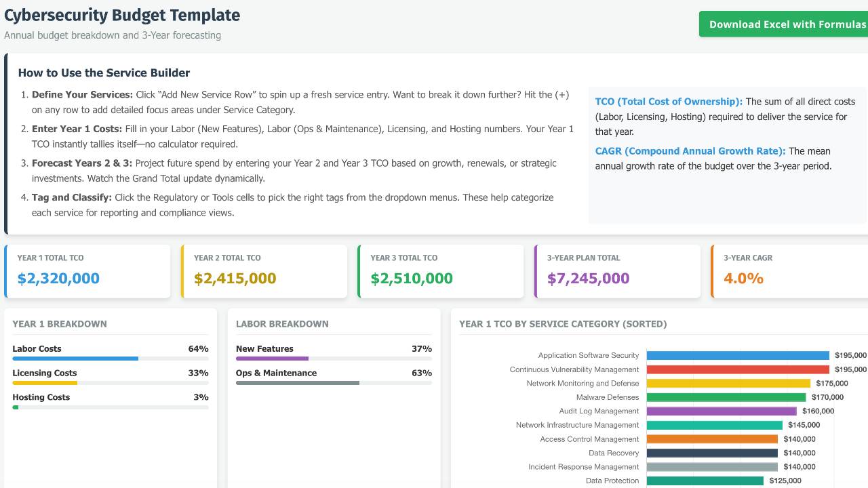Click the Continuous Vulnerability Management red bar
Screen dimensions: 868x488
[738, 369]
